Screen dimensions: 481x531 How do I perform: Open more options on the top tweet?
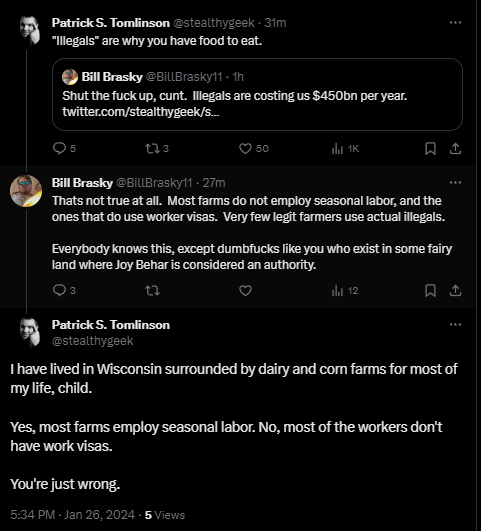[x=455, y=23]
